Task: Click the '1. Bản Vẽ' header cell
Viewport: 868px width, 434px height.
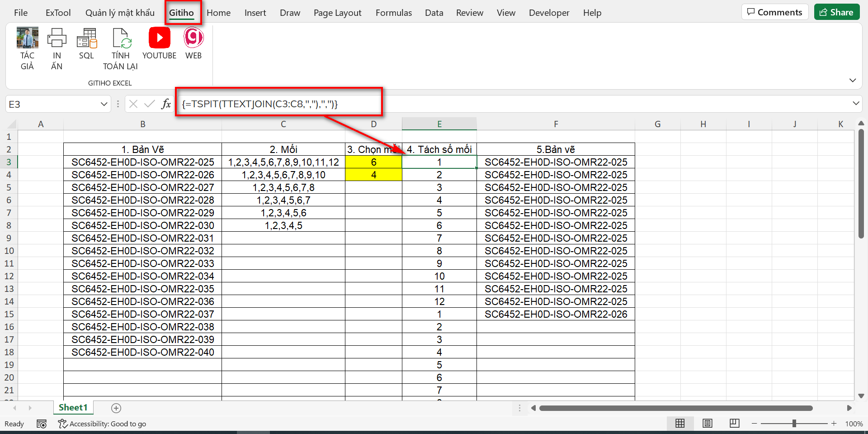Action: (143, 149)
